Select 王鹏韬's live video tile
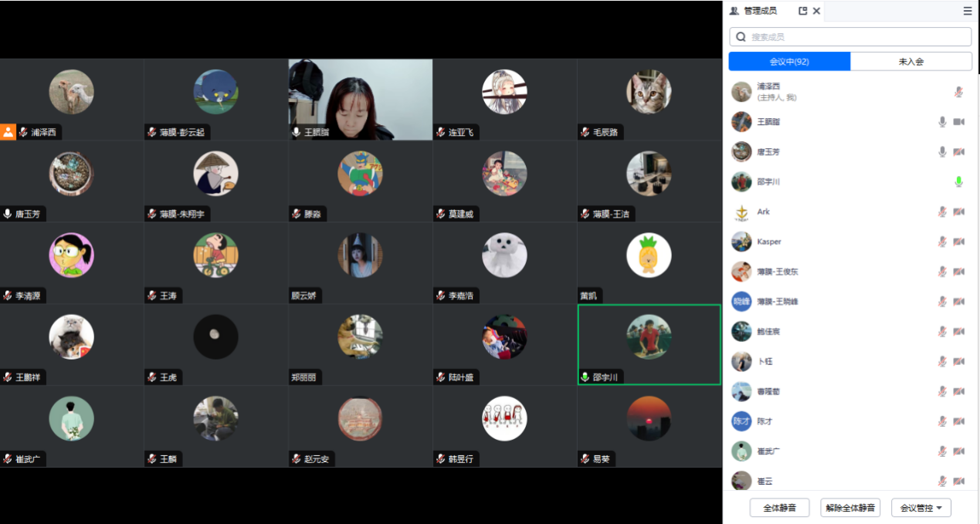The width and height of the screenshot is (980, 524). (360, 100)
